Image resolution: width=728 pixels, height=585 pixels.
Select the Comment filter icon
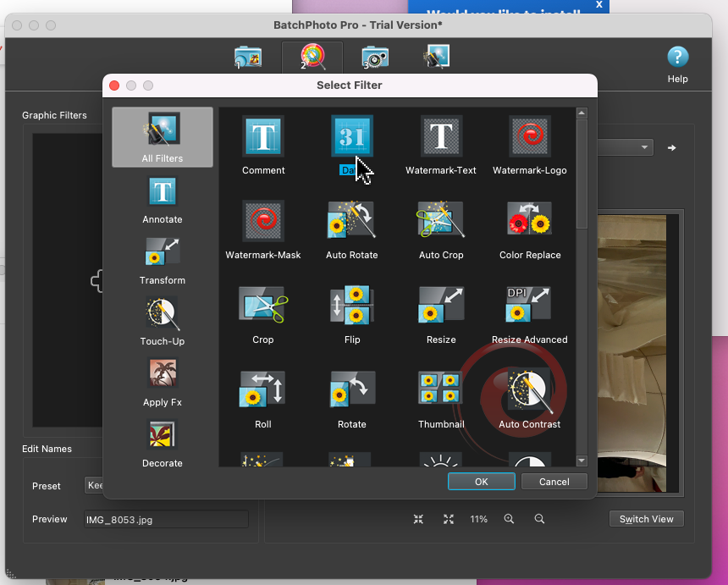pos(263,136)
